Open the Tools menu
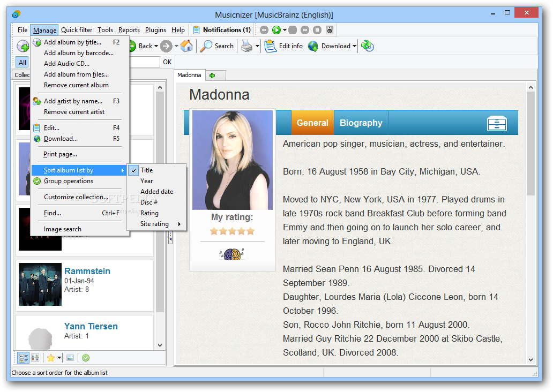 click(x=105, y=30)
